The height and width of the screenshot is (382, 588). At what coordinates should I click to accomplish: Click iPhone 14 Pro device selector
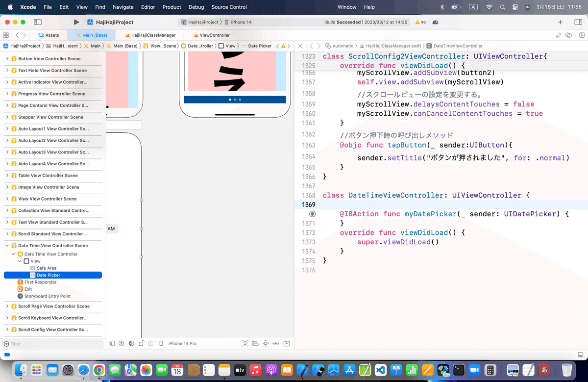tap(182, 343)
